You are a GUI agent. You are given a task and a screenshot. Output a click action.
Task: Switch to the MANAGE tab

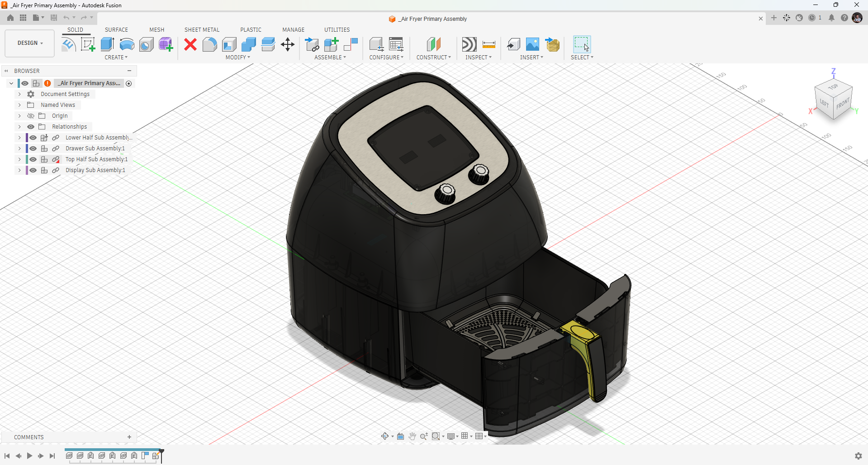[294, 30]
